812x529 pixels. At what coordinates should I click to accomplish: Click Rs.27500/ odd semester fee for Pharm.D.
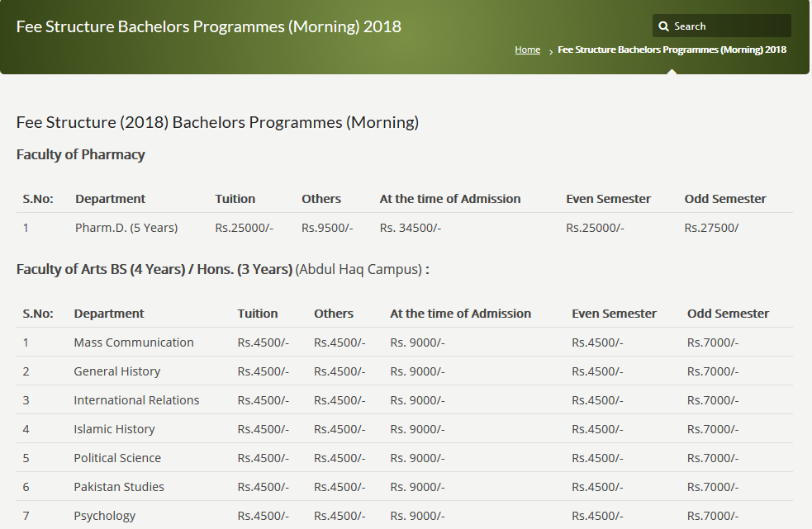(x=711, y=228)
